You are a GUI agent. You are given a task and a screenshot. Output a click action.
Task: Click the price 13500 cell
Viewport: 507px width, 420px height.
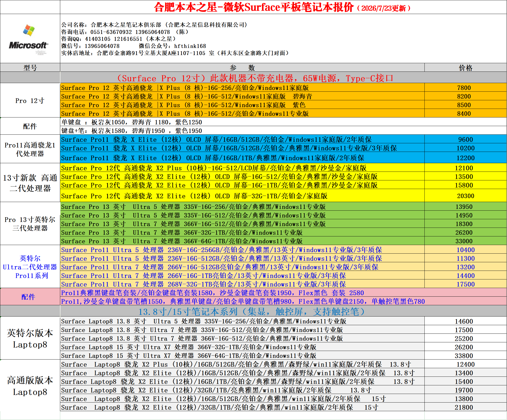click(x=465, y=176)
